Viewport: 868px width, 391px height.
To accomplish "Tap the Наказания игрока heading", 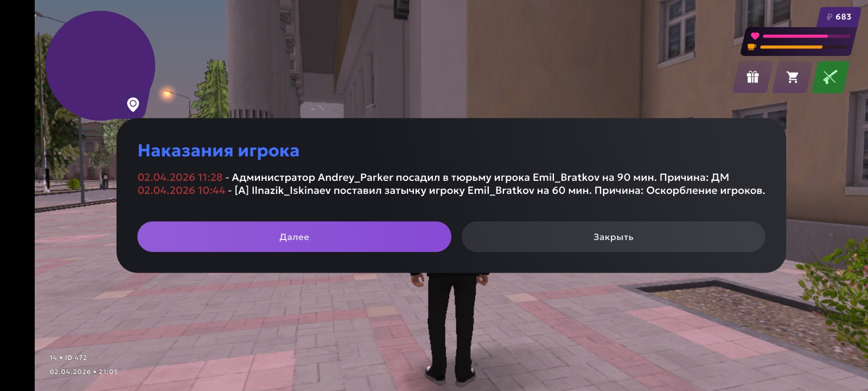I will pyautogui.click(x=218, y=150).
